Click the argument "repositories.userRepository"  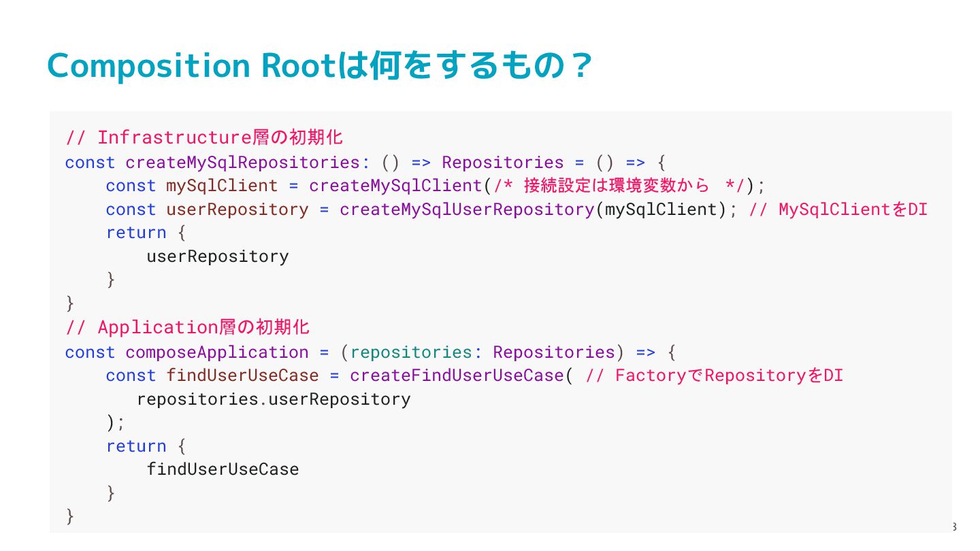pos(274,399)
